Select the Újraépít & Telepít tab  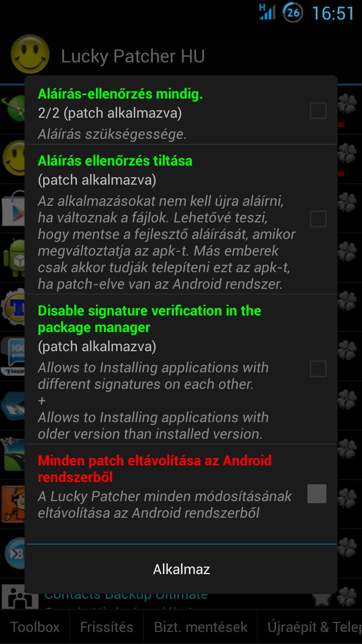tap(310, 627)
